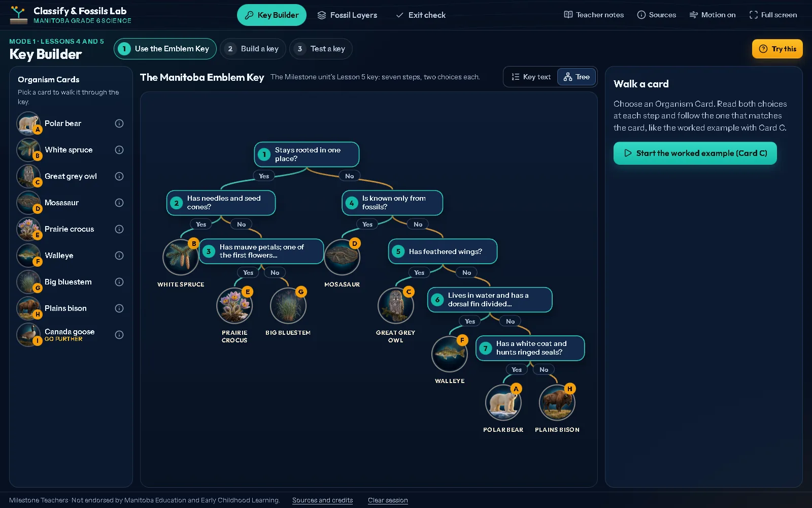View info about Prairie crocus
The width and height of the screenshot is (812, 508).
tap(119, 229)
